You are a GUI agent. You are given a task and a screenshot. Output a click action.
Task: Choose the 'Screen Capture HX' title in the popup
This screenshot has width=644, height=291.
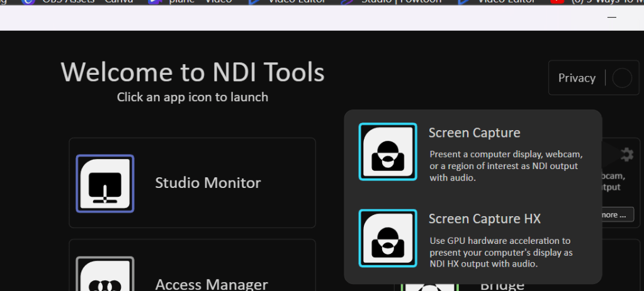[x=485, y=219]
